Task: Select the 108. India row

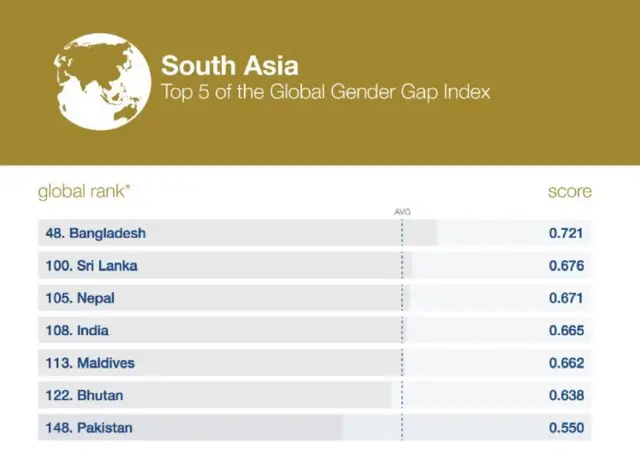Action: click(77, 330)
